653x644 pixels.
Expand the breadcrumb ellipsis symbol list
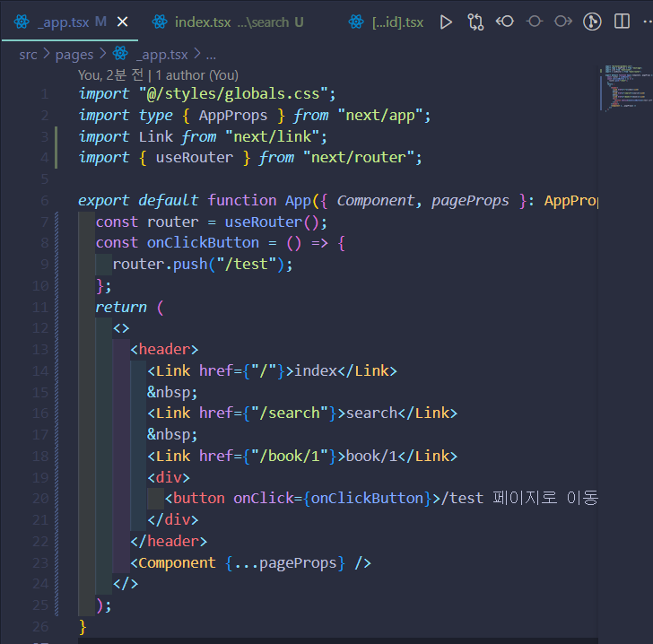pos(211,55)
